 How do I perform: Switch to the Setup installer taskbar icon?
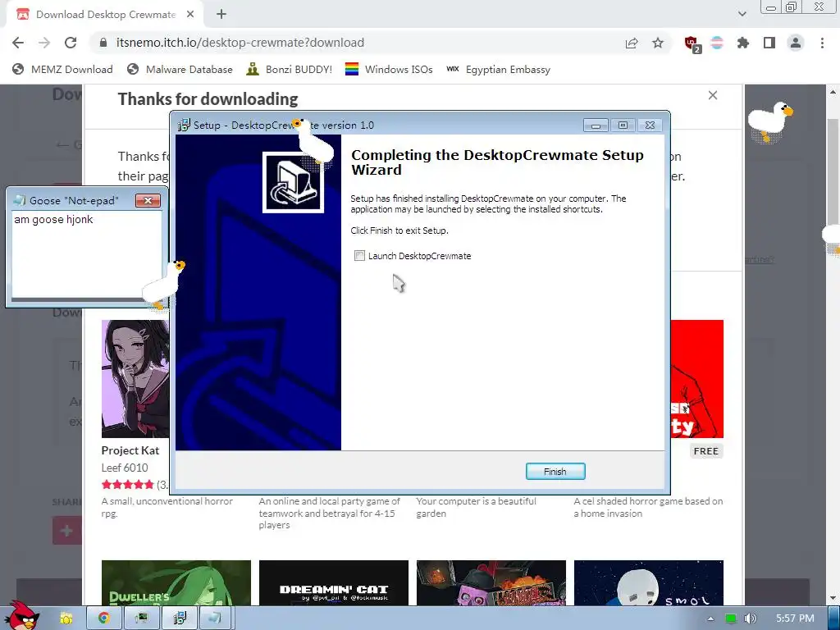pos(180,619)
